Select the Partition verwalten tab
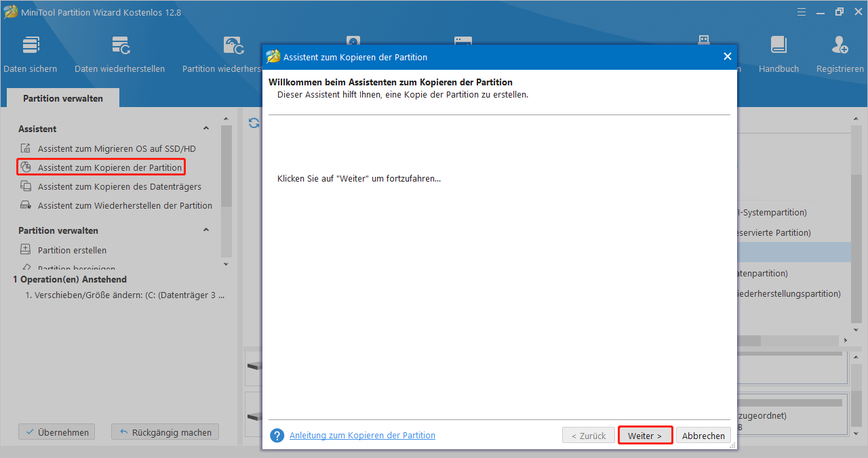This screenshot has width=868, height=458. pos(63,98)
